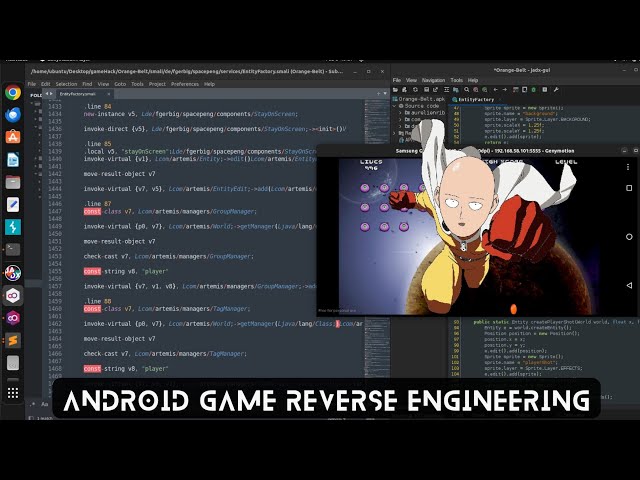Click jadx add files toolbar icon
Viewport: 640px width, 480px height.
404,90
